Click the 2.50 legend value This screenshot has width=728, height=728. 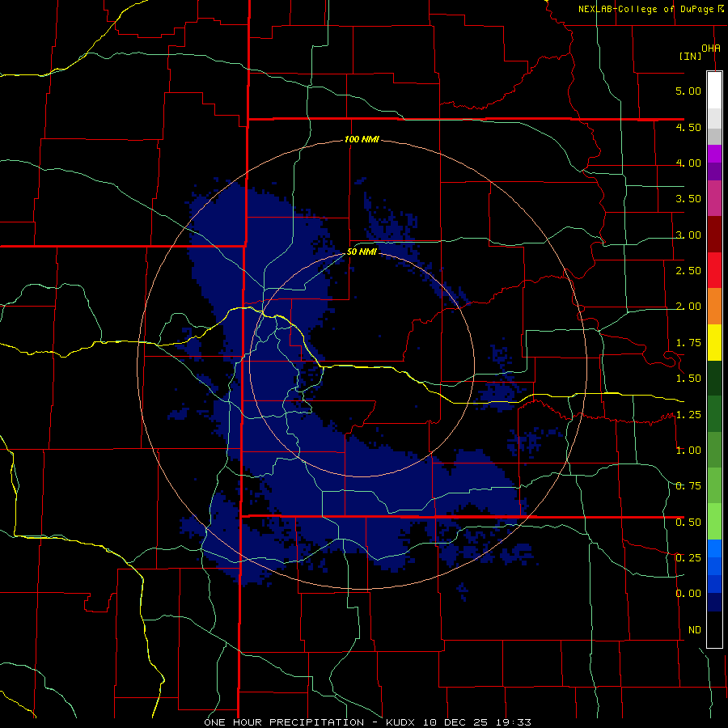coord(688,271)
